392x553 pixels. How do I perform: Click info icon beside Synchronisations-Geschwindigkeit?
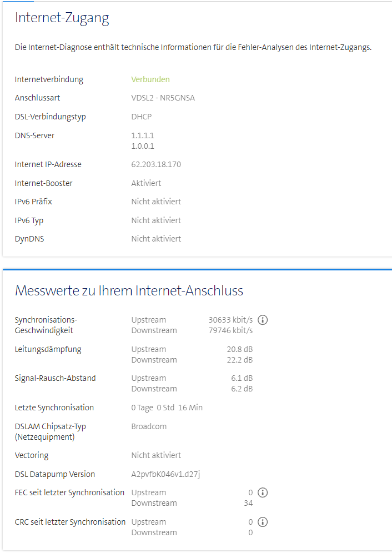pyautogui.click(x=263, y=320)
